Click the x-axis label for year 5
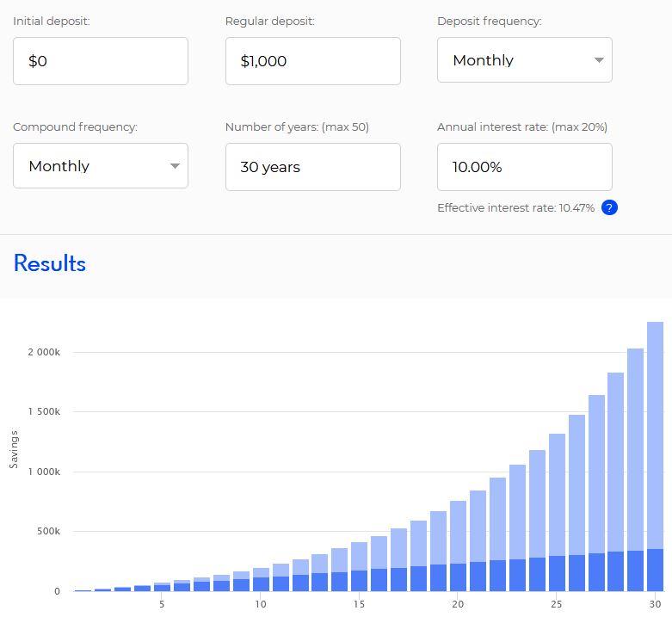The height and width of the screenshot is (617, 672). (162, 605)
